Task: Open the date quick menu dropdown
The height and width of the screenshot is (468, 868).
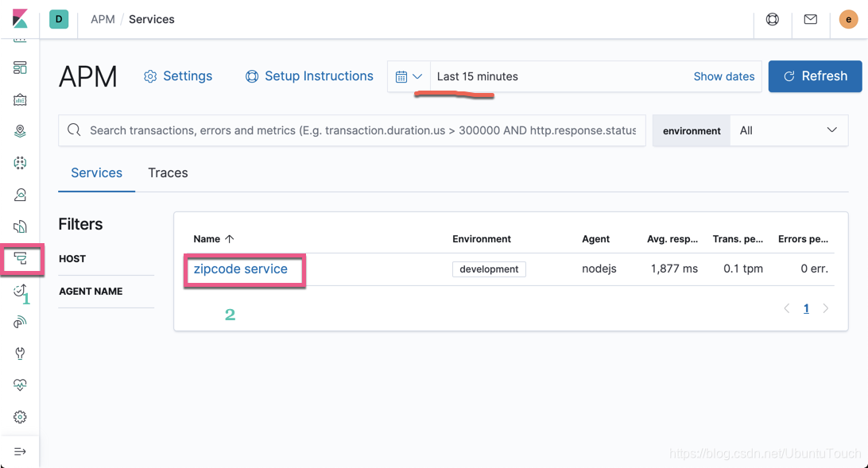Action: pyautogui.click(x=409, y=76)
